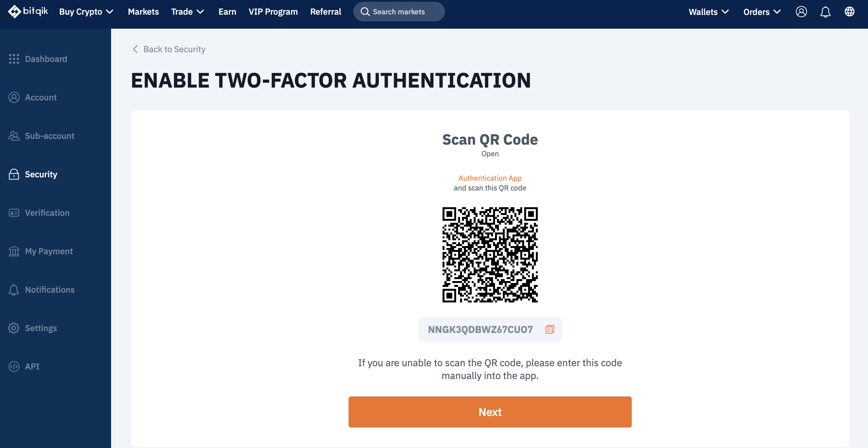Open the Authentication App link

[x=490, y=178]
